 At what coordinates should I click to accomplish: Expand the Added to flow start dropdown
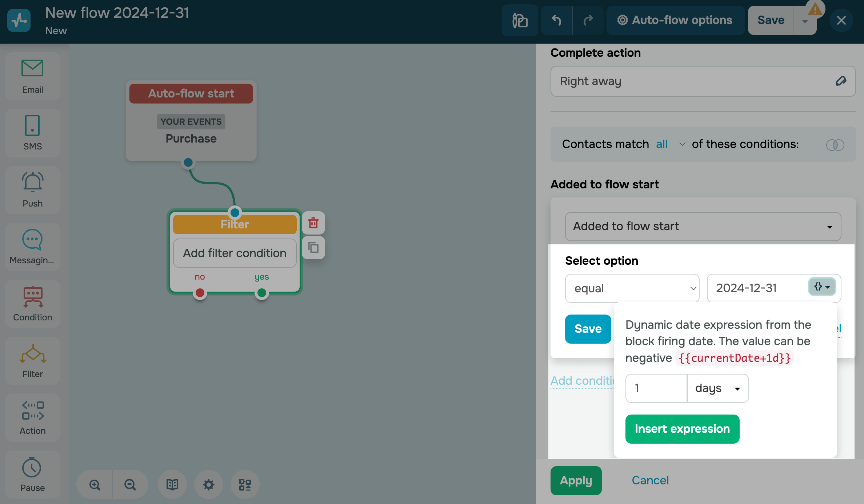coord(703,226)
